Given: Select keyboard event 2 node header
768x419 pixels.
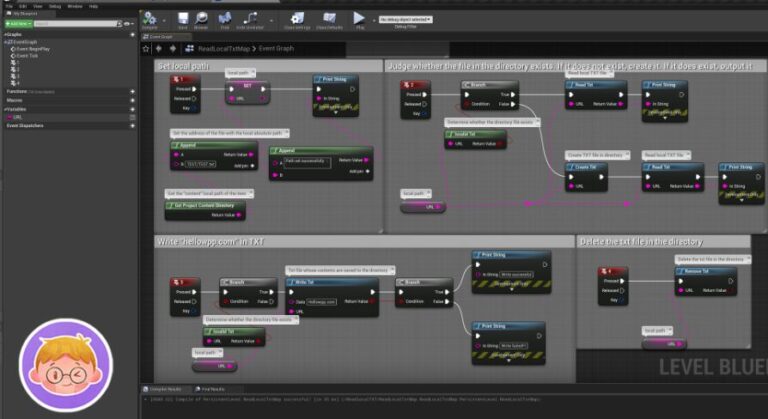Looking at the screenshot, I should coord(415,85).
